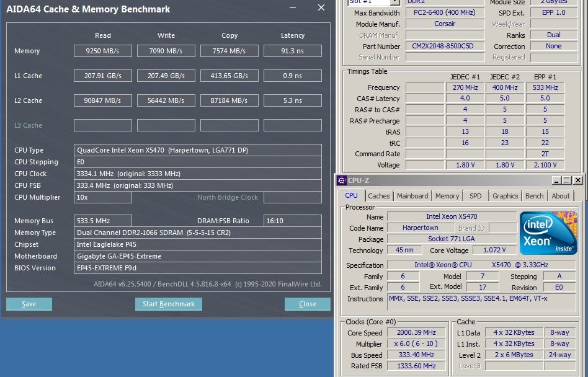Click the CPU Clock 3334.1 MHz field
This screenshot has height=377, width=588.
pos(198,174)
